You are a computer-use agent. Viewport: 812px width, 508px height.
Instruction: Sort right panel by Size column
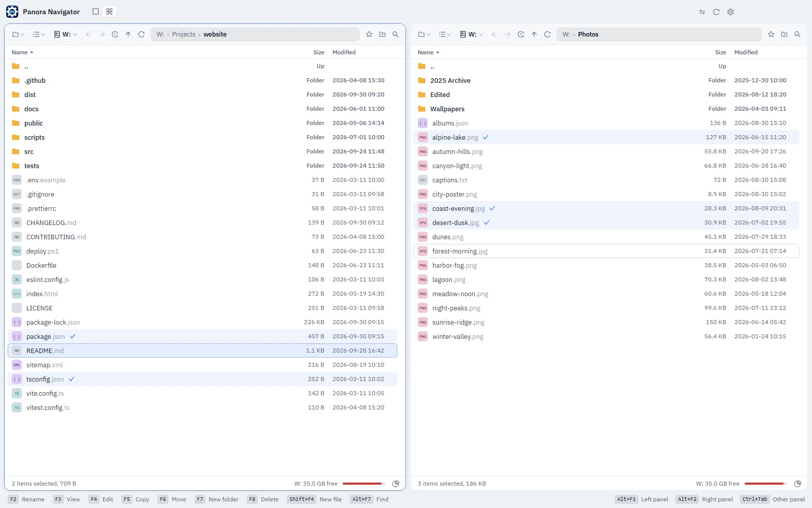(721, 52)
